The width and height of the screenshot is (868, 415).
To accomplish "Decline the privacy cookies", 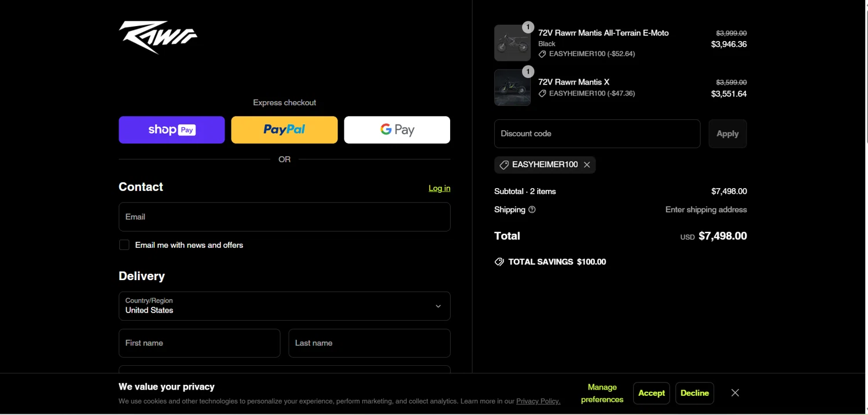I will tap(694, 393).
